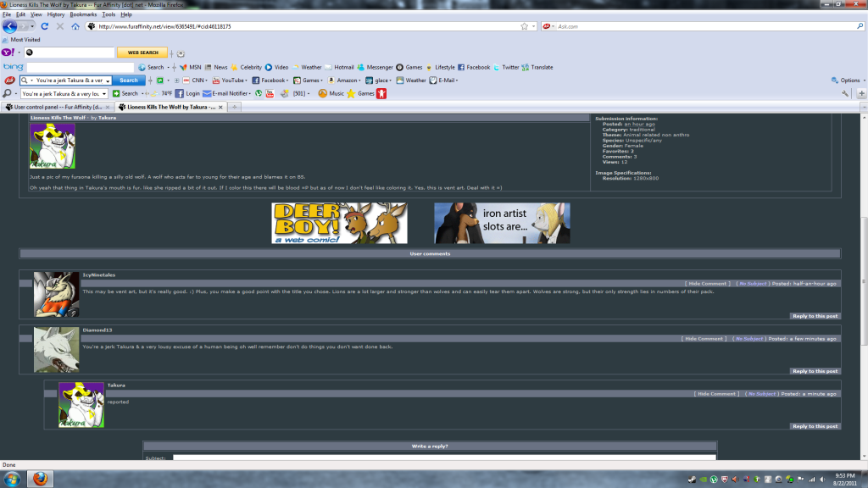Click the wrench icon on the toolbar

tap(845, 93)
